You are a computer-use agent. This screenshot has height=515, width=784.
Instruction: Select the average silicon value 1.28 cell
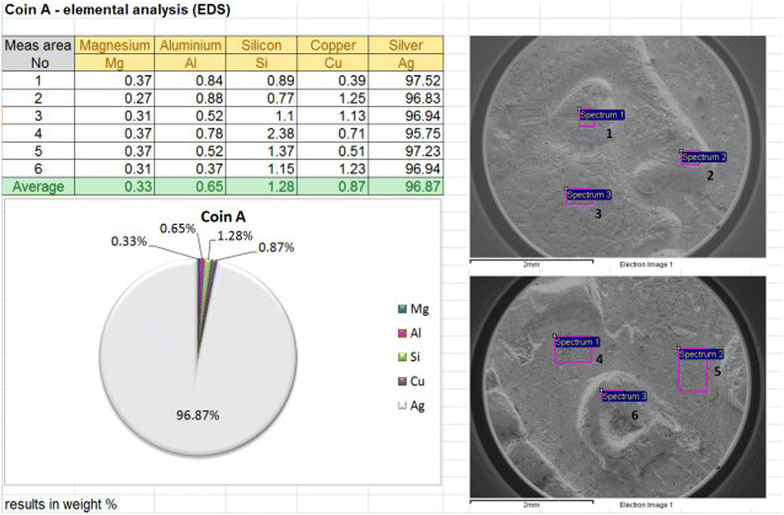tap(262, 186)
